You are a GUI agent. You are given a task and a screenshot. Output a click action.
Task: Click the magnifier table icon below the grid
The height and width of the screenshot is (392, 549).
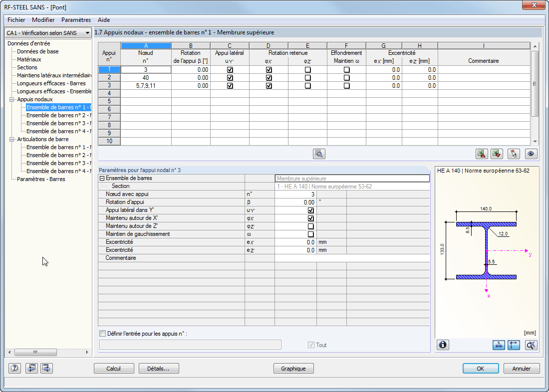tap(319, 154)
